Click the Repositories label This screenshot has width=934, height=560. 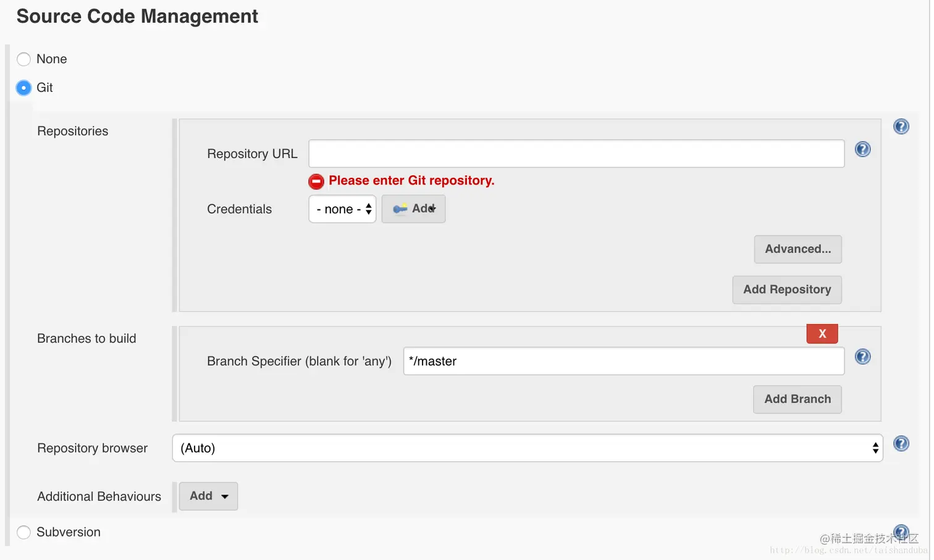tap(72, 131)
